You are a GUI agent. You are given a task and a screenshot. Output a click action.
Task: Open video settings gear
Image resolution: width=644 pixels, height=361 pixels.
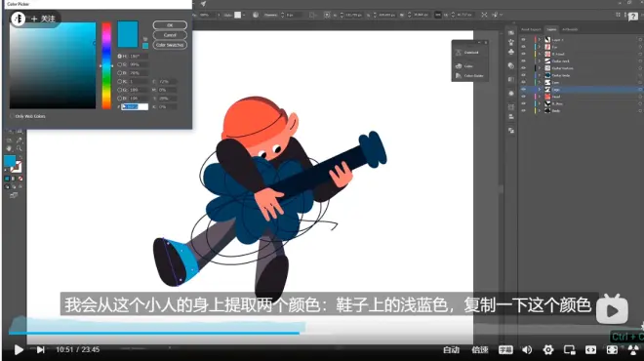point(548,349)
